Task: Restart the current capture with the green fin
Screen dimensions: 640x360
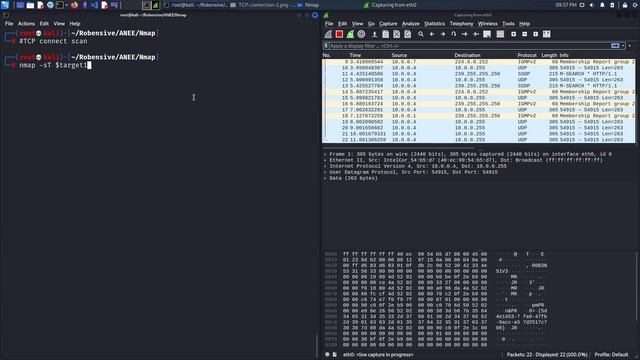Action: [350, 34]
